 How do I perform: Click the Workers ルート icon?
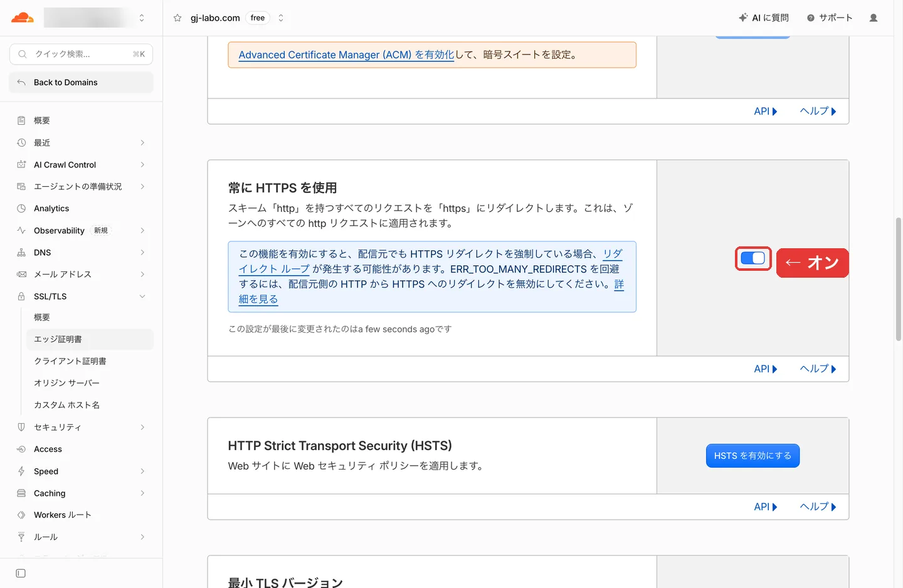21,515
